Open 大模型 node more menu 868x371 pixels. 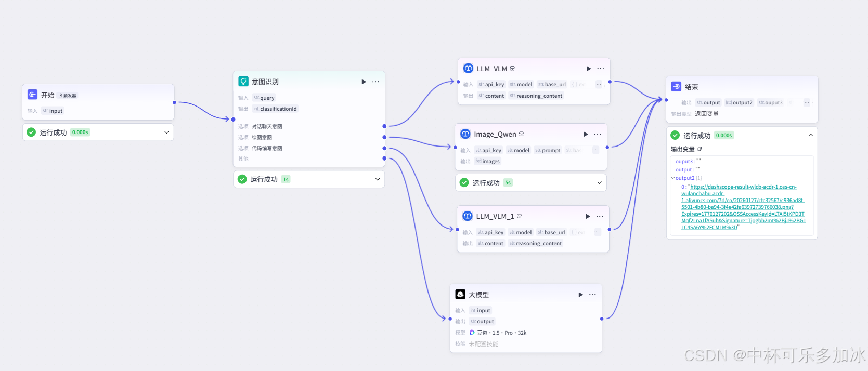pyautogui.click(x=592, y=295)
